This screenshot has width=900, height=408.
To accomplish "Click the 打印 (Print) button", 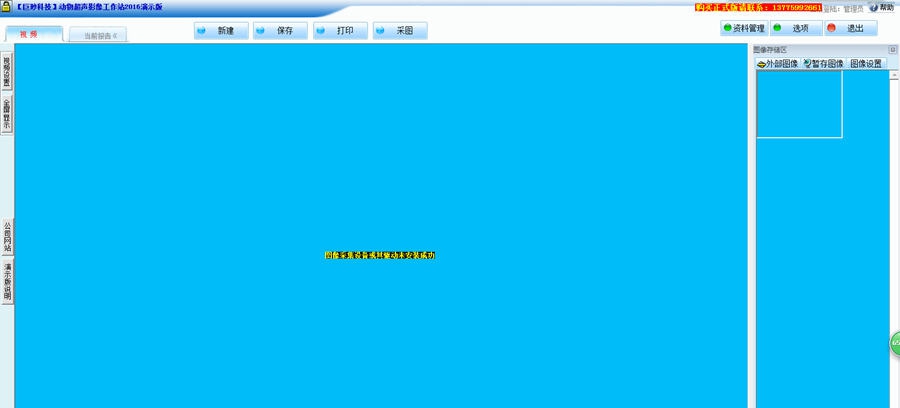I will 340,31.
